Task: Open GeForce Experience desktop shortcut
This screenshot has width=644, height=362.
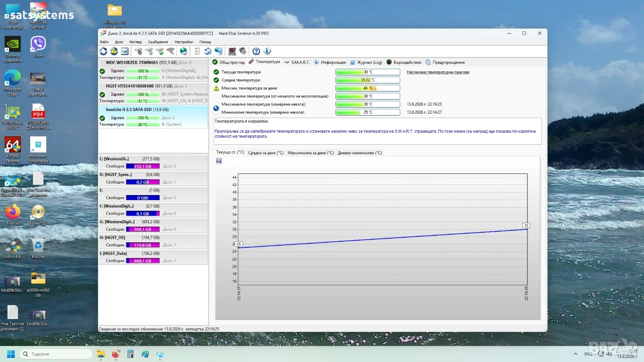Action: click(13, 50)
